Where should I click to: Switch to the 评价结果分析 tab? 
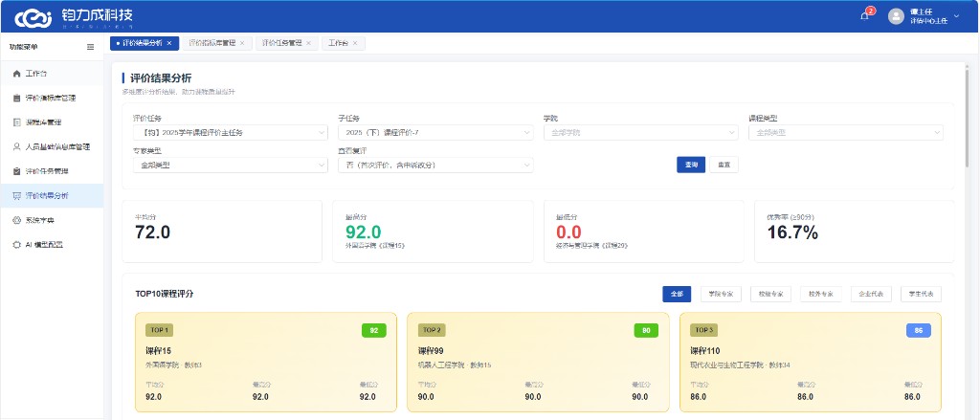[143, 43]
